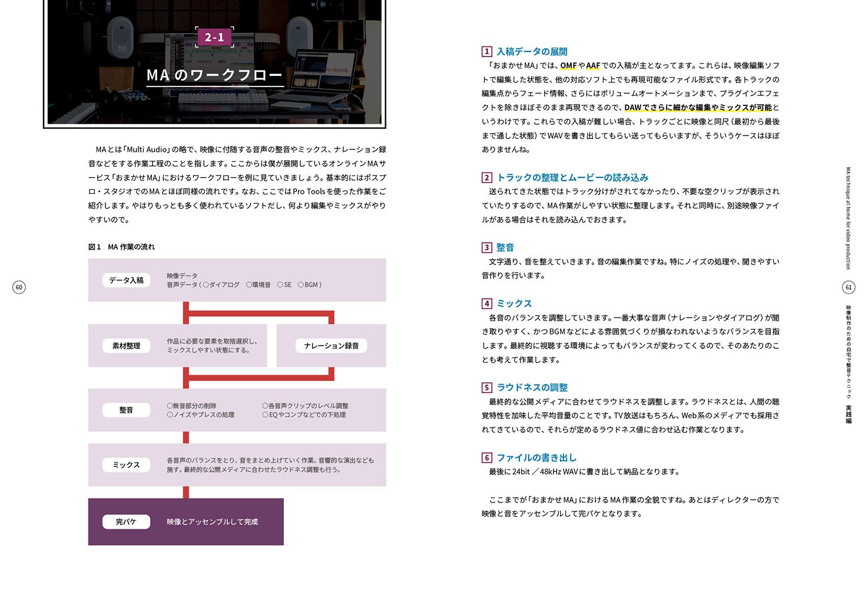868x589 pixels.
Task: Select the BGM circle option
Action: [x=300, y=285]
